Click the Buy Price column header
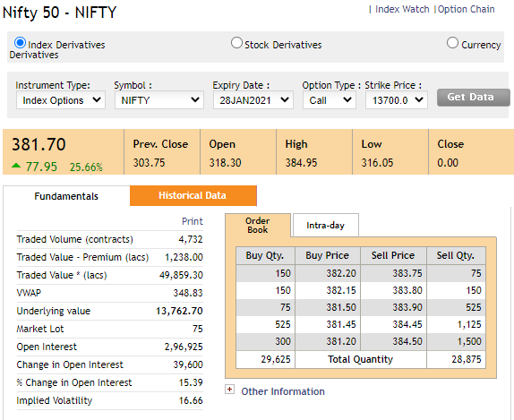 click(x=328, y=255)
